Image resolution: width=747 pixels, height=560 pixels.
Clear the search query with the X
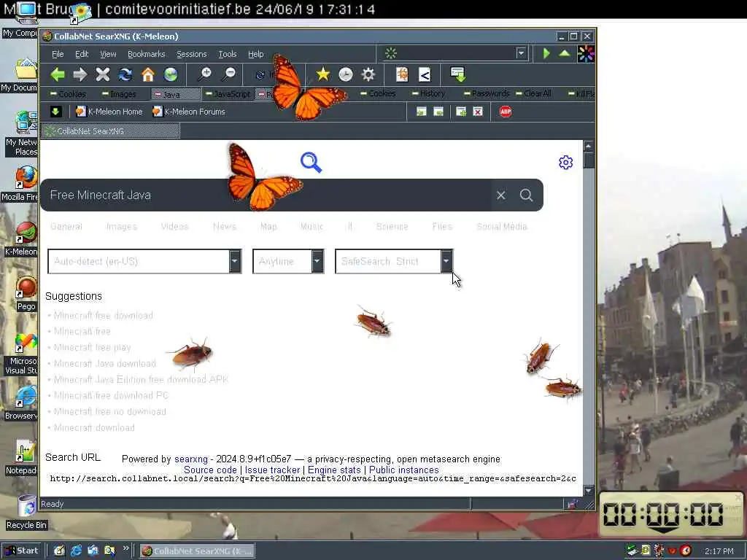[x=500, y=195]
